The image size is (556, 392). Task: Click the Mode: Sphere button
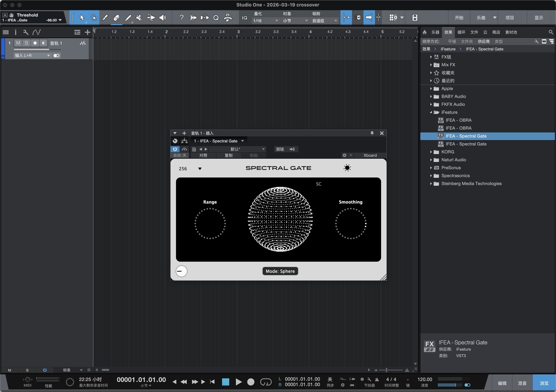click(280, 271)
